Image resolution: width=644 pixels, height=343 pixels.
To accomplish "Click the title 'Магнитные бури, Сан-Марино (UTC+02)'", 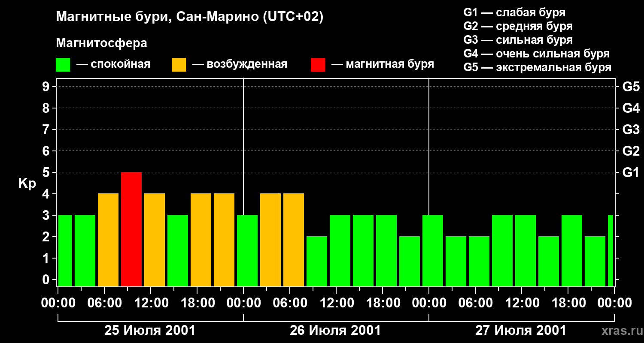I will [x=189, y=17].
